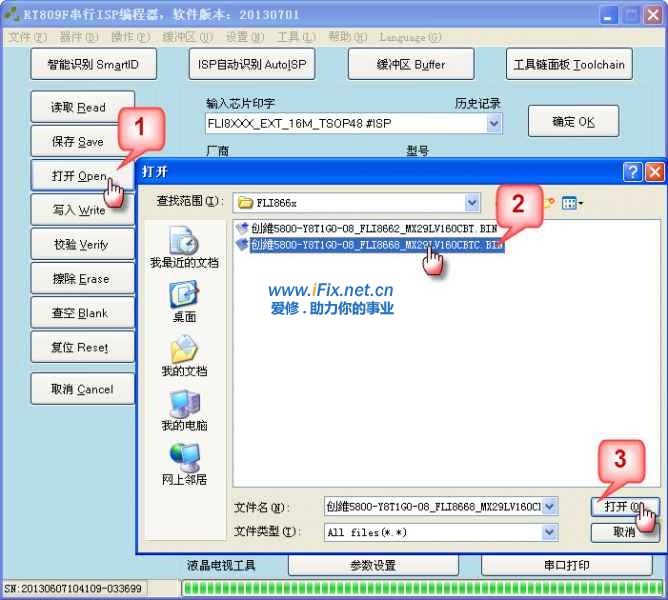
Task: Click 擦除 Erase button
Action: tap(82, 279)
